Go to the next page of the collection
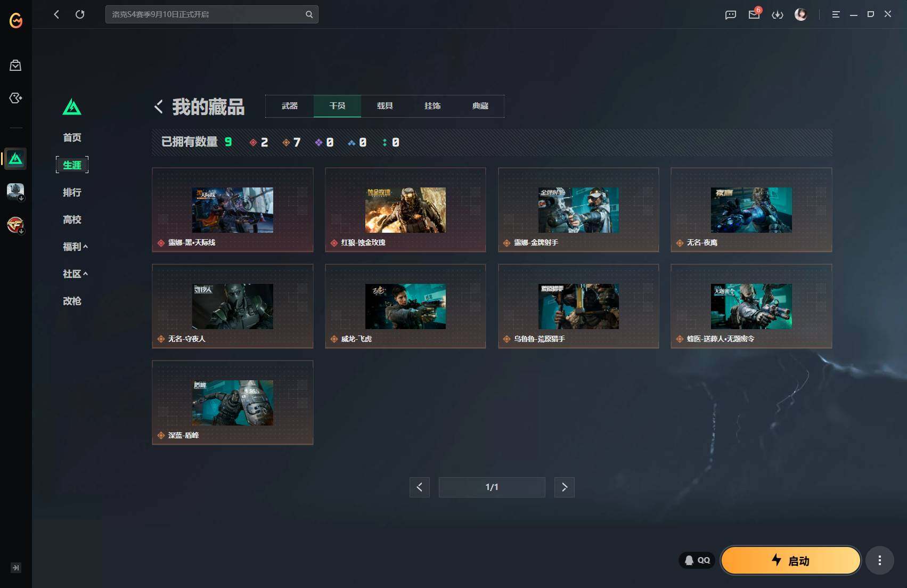This screenshot has width=907, height=588. (x=565, y=487)
